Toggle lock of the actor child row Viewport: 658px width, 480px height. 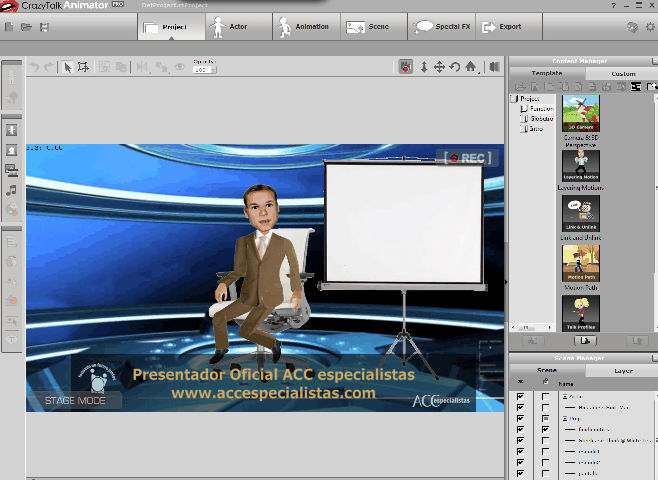(545, 407)
